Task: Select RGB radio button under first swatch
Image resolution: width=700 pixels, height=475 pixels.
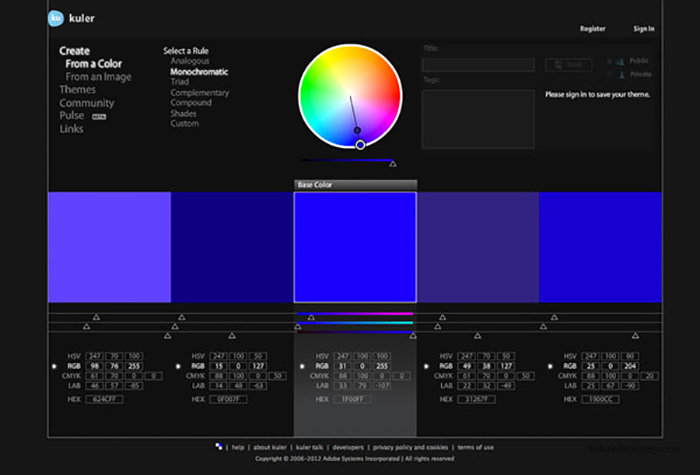Action: (x=54, y=367)
